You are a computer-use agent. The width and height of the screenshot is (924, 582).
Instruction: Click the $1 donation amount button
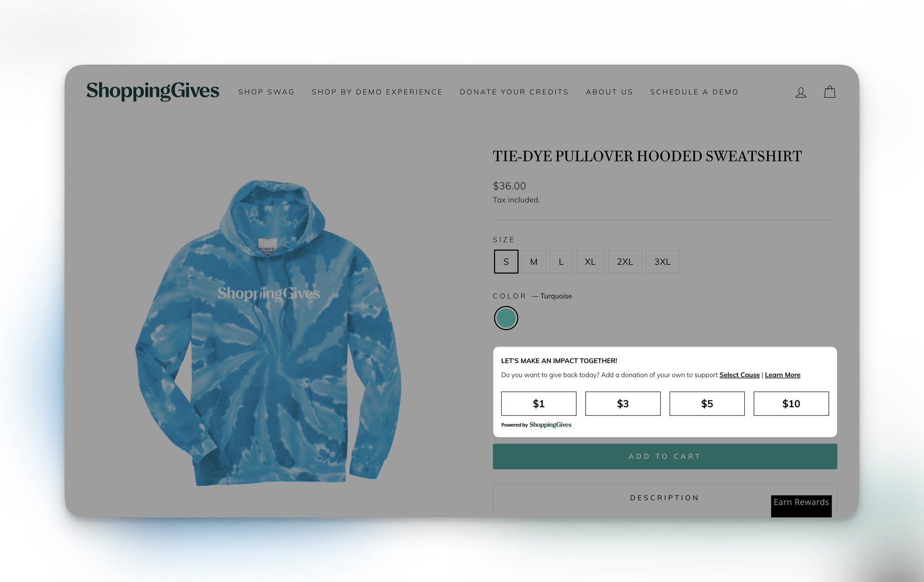pos(538,403)
